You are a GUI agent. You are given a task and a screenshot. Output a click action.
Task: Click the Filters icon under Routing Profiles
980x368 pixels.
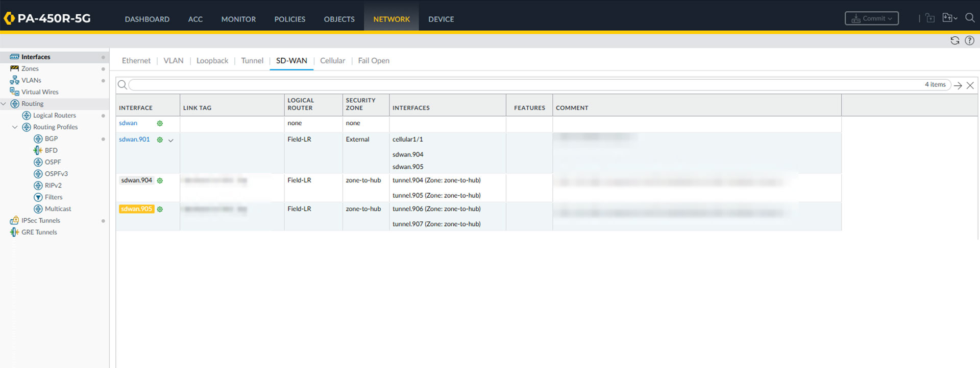[x=38, y=197]
